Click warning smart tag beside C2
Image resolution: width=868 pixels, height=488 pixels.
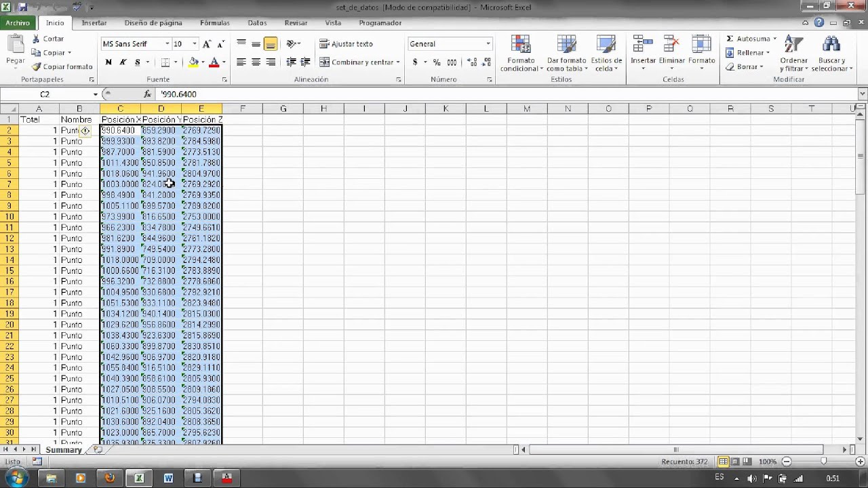(85, 130)
